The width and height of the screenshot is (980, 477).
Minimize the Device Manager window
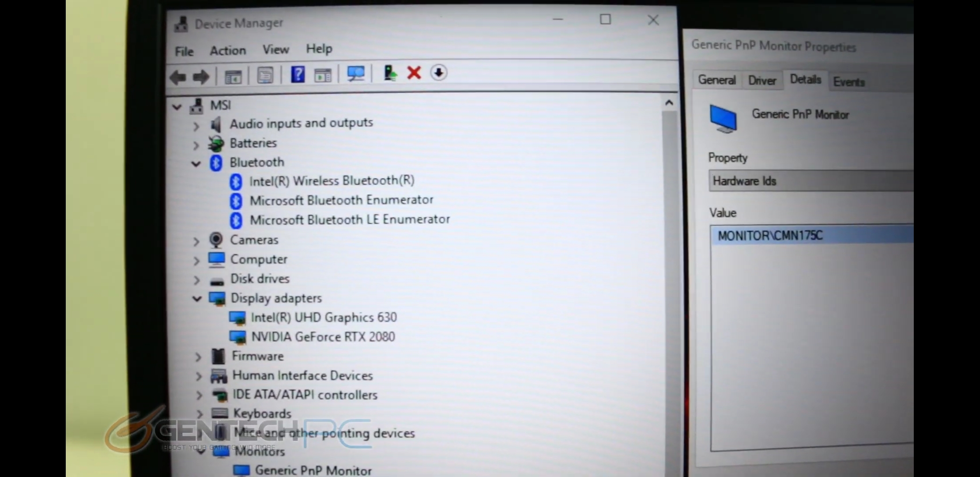tap(558, 19)
